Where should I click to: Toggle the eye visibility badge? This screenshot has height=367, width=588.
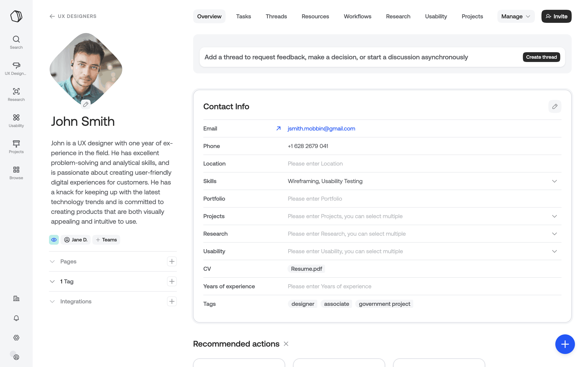(54, 240)
